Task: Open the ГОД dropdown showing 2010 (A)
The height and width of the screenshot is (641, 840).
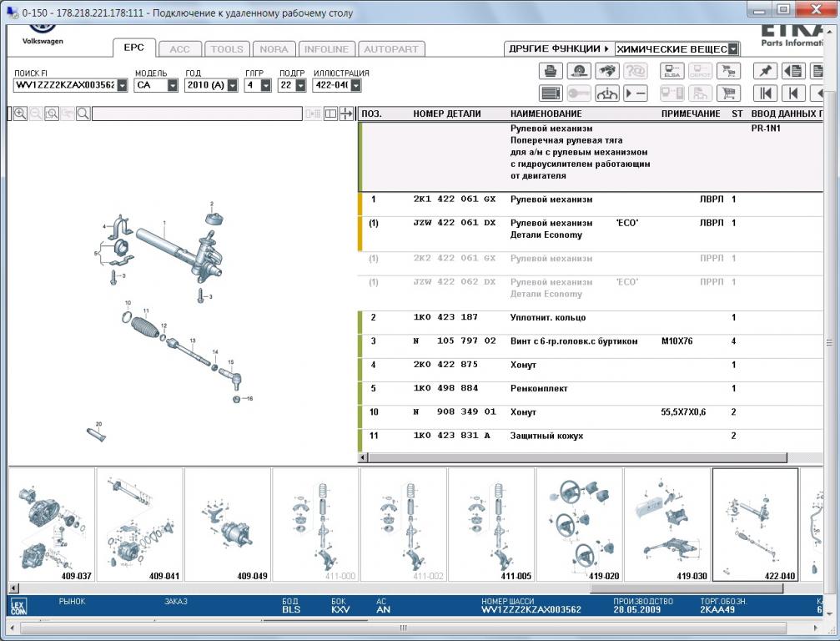Action: click(232, 85)
